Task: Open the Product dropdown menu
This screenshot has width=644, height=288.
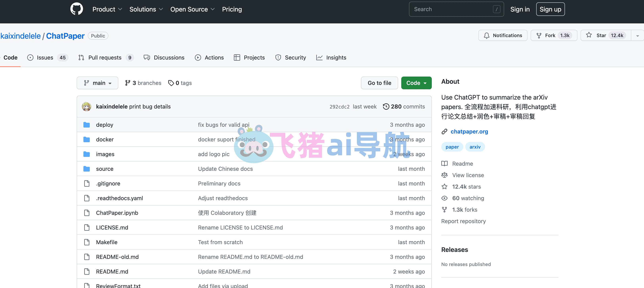Action: 107,9
